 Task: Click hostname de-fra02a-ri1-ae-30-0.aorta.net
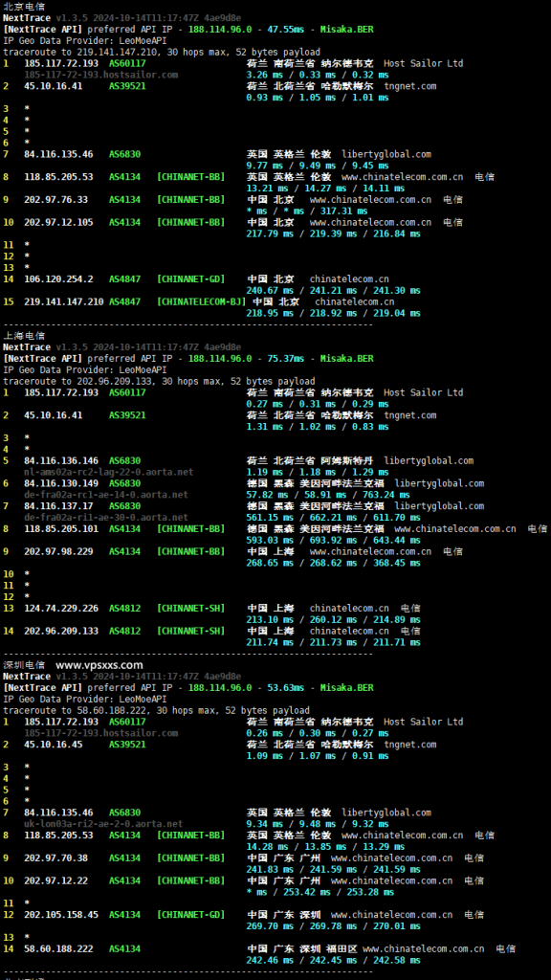[106, 518]
